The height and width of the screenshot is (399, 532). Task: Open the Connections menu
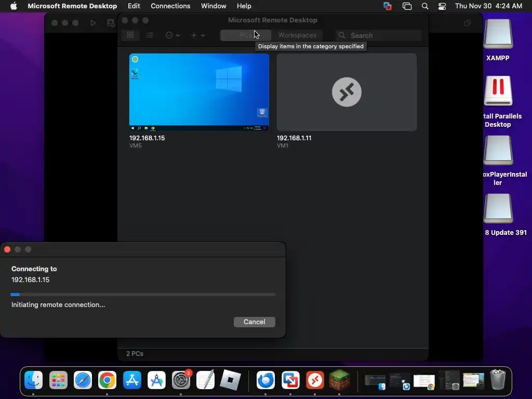click(x=170, y=6)
